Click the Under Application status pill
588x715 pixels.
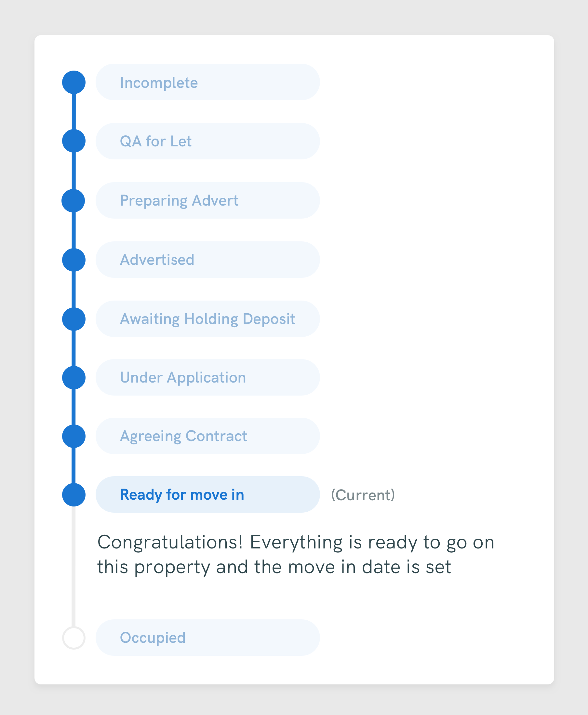[207, 377]
